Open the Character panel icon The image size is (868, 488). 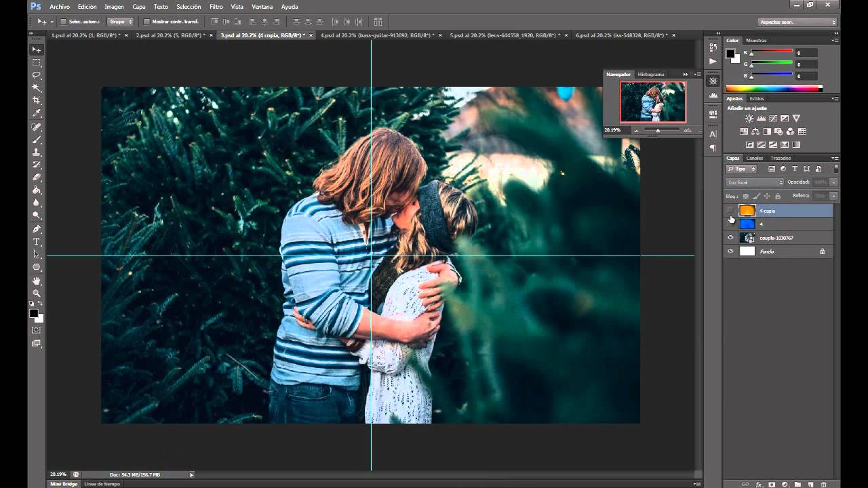point(713,134)
